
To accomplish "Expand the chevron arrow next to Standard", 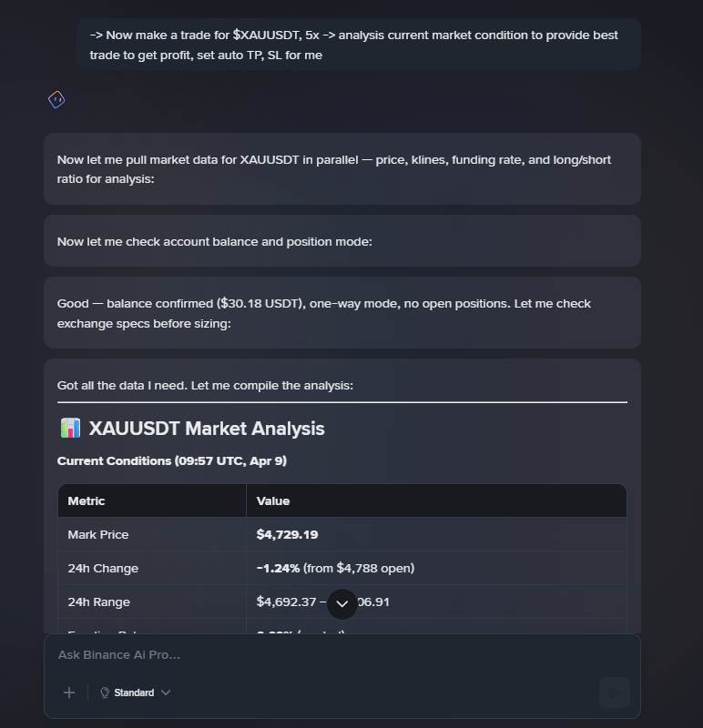I will 166,693.
